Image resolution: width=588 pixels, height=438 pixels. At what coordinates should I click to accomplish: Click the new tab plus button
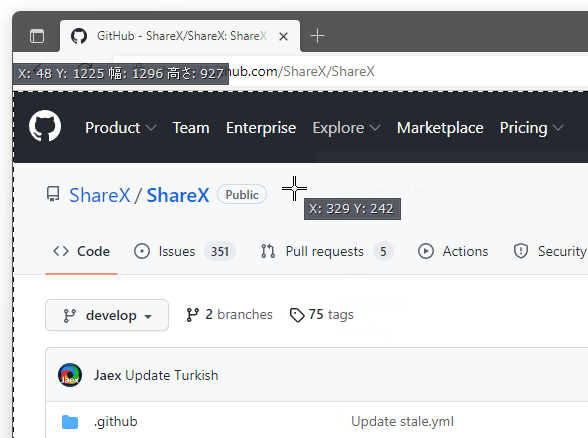(317, 36)
